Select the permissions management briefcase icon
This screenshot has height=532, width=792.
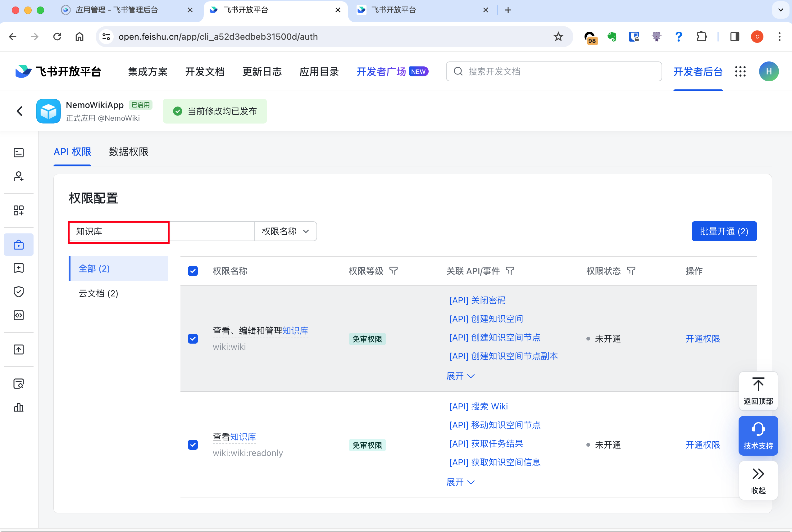point(19,245)
